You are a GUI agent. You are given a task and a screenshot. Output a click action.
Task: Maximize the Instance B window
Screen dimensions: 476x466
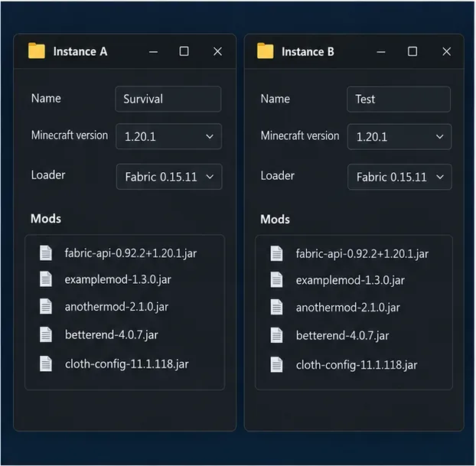412,51
